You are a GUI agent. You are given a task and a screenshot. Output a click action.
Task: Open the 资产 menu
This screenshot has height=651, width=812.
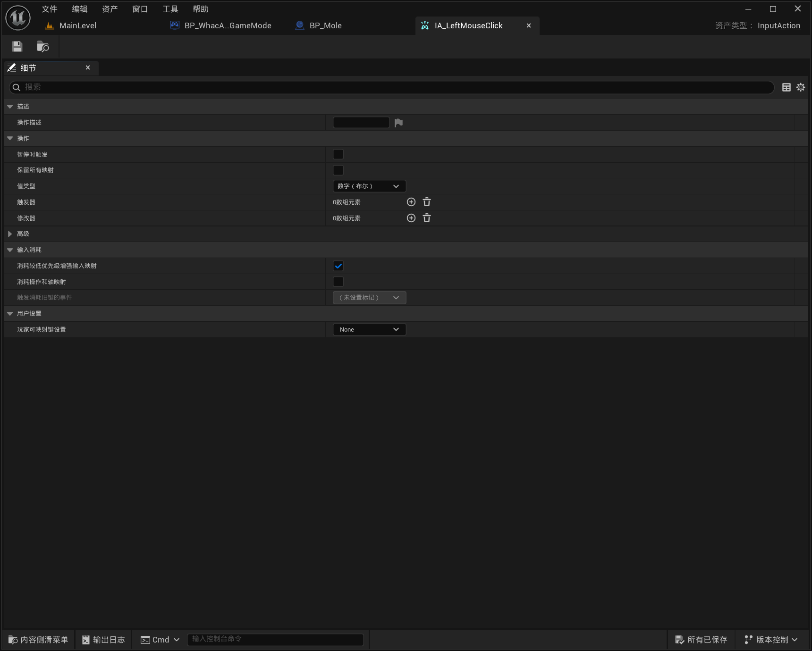point(110,9)
